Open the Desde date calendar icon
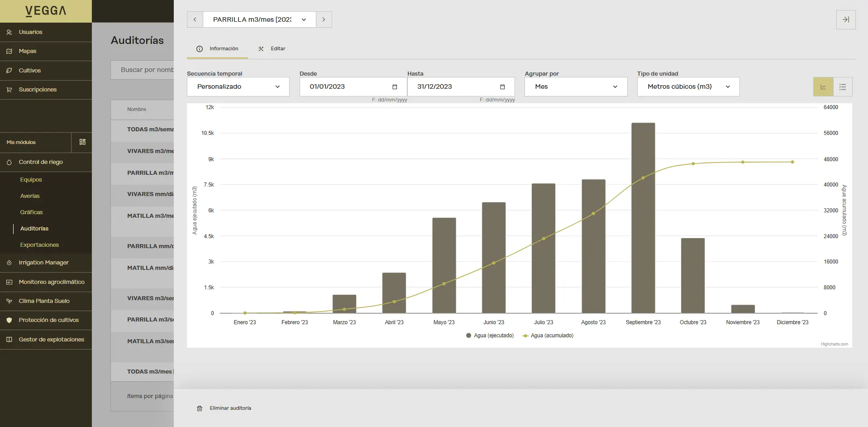868x427 pixels. coord(395,87)
